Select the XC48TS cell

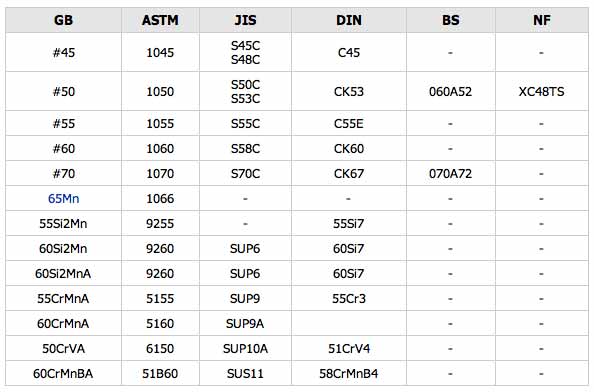coord(542,91)
